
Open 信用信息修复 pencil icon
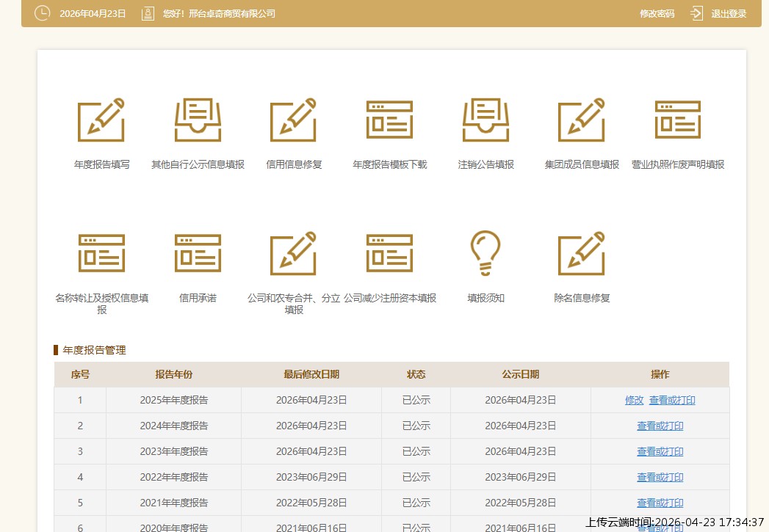click(x=294, y=120)
